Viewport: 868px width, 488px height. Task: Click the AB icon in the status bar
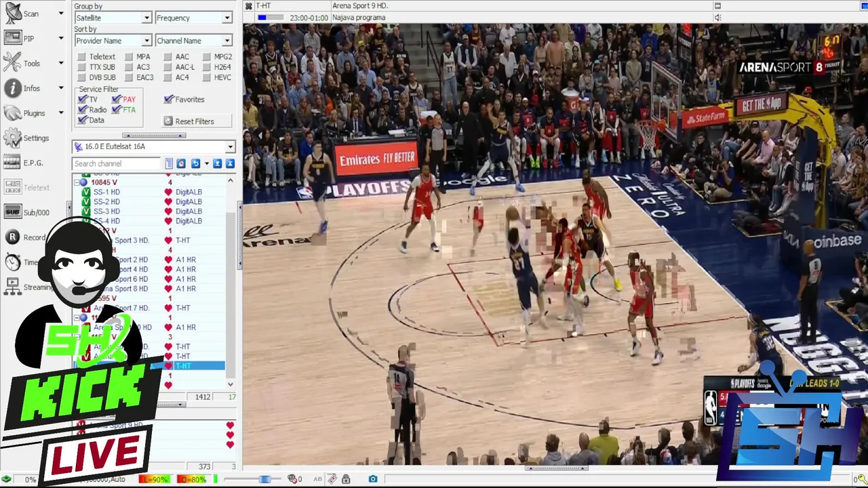click(x=317, y=479)
